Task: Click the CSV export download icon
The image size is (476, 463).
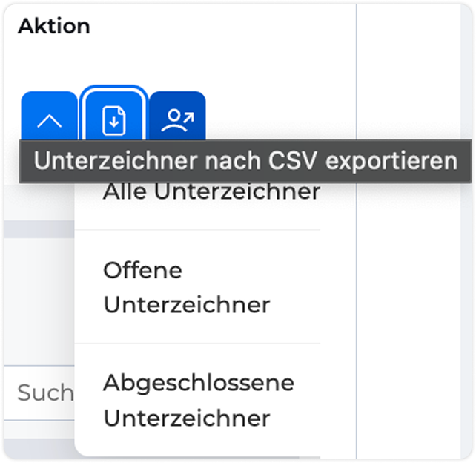Action: tap(113, 119)
